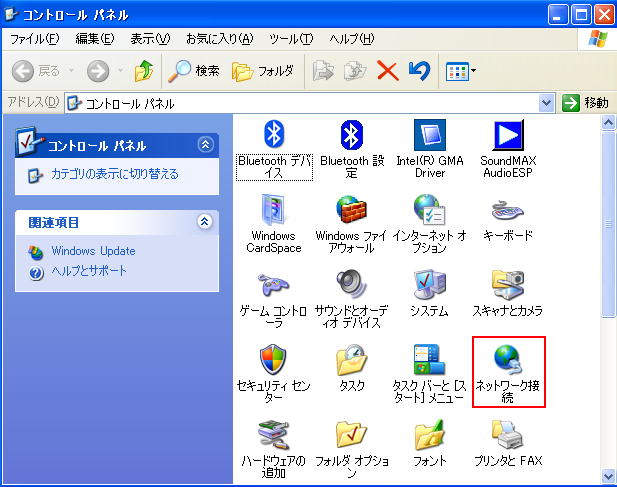Click the forward arrow button
This screenshot has height=487, width=617.
click(98, 71)
